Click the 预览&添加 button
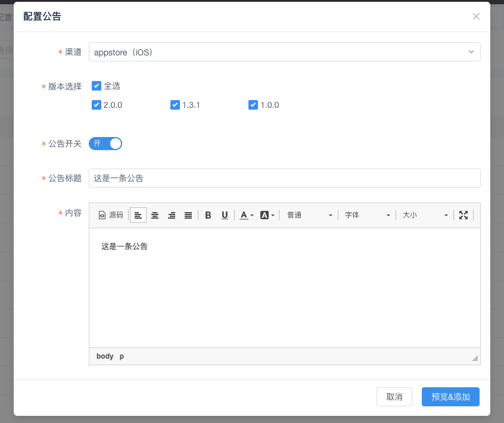This screenshot has width=504, height=423. pos(450,397)
